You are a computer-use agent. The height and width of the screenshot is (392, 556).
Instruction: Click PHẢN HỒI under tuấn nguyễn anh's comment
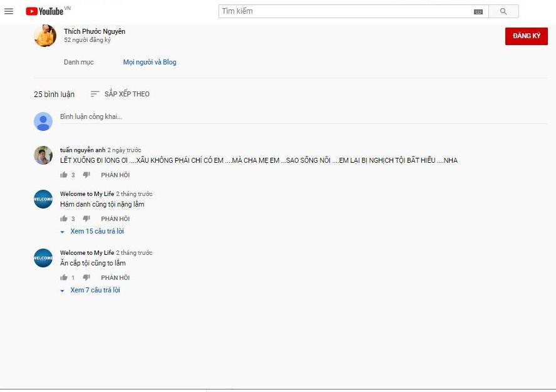tap(115, 175)
